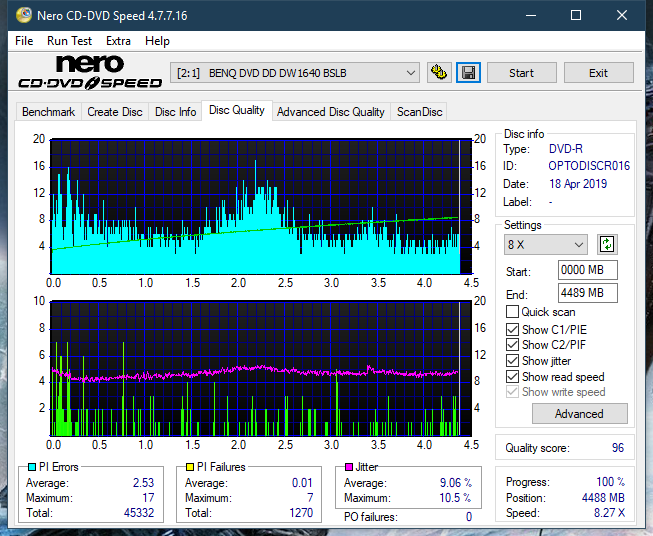Switch to the ScanDisc tab
653x536 pixels.
click(x=419, y=112)
